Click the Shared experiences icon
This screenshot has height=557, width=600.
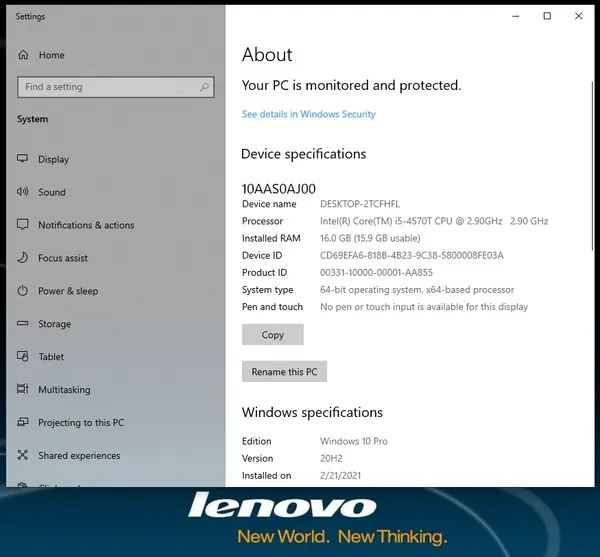point(23,455)
